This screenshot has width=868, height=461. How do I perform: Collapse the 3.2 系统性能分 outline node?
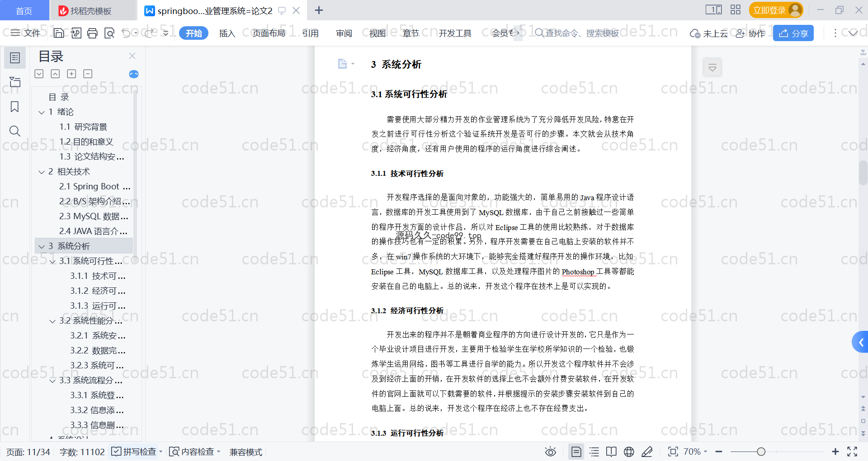click(52, 321)
